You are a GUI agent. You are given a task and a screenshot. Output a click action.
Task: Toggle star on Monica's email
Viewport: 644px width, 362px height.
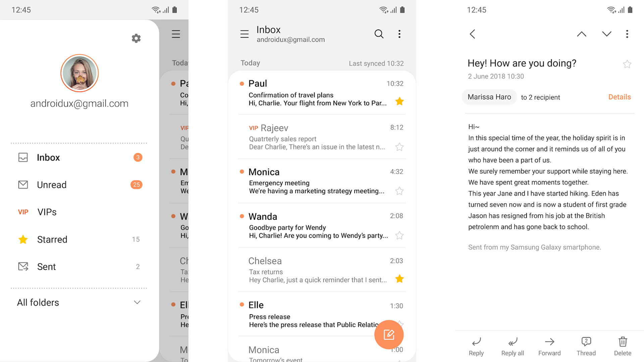[x=400, y=190]
